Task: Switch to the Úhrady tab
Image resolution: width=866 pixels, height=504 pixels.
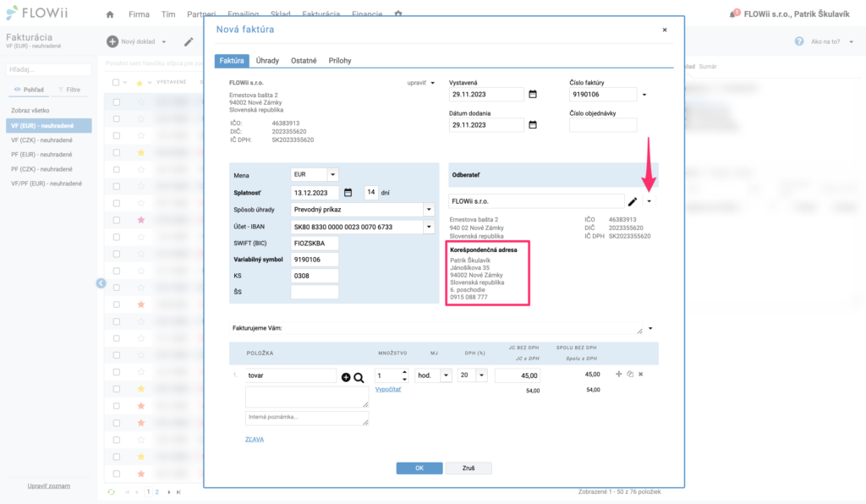Action: coord(267,61)
